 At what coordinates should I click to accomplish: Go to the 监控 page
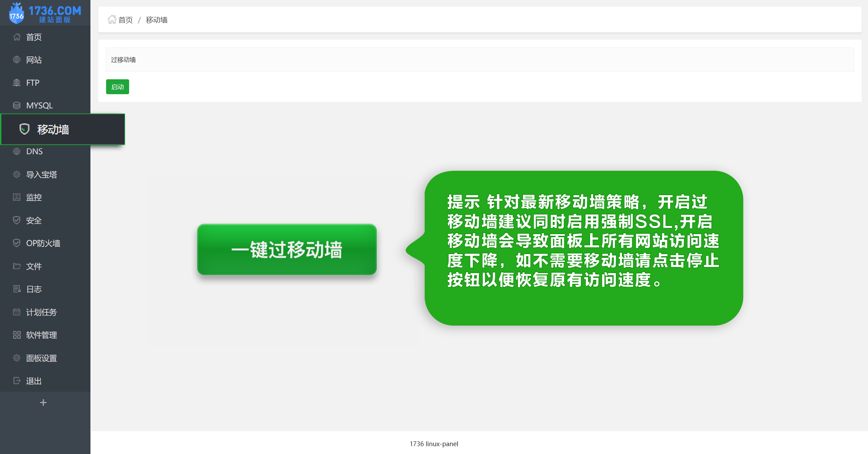[45, 197]
